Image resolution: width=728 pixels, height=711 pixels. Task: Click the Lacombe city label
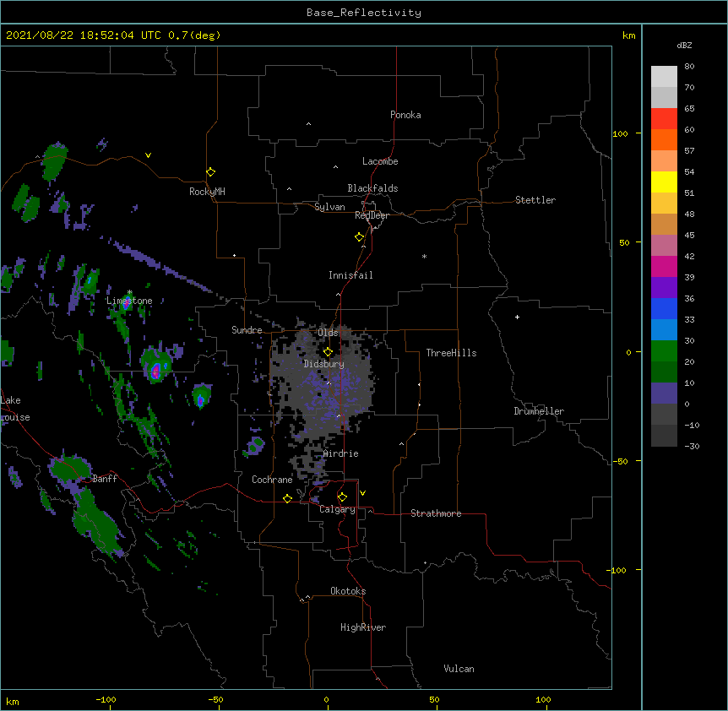pyautogui.click(x=380, y=161)
